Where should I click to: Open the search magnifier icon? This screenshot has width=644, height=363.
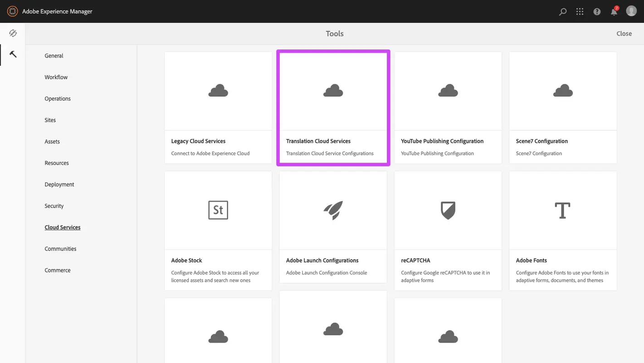tap(563, 12)
